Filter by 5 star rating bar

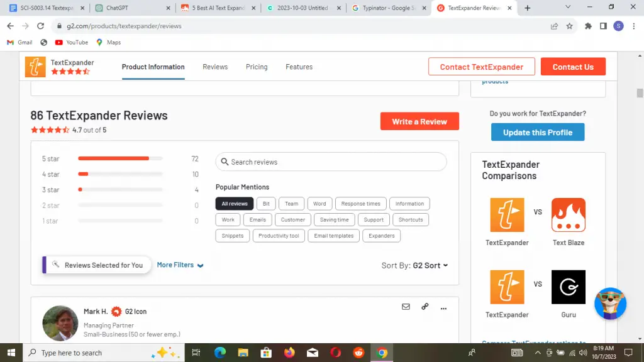point(120,158)
